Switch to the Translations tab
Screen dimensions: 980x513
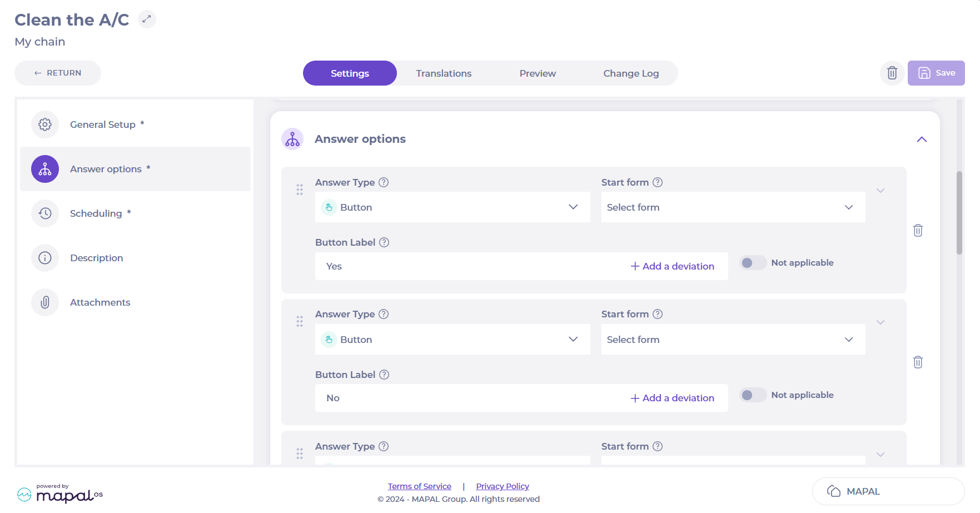(444, 73)
